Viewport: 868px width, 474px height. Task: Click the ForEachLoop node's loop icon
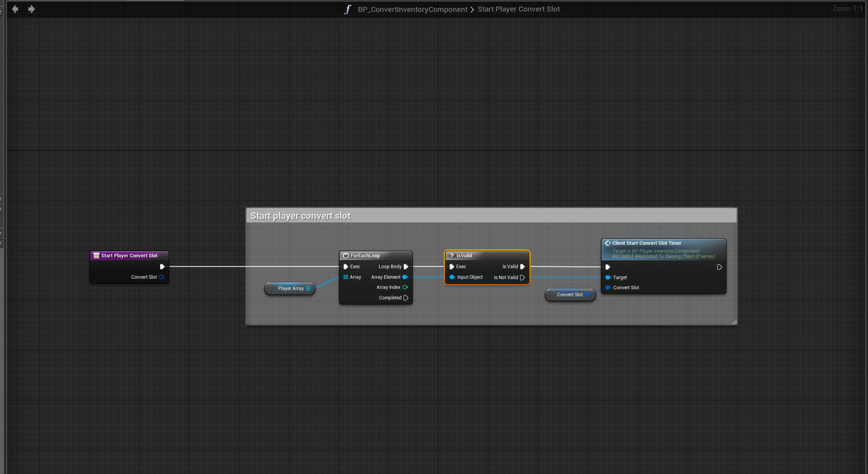(x=346, y=256)
